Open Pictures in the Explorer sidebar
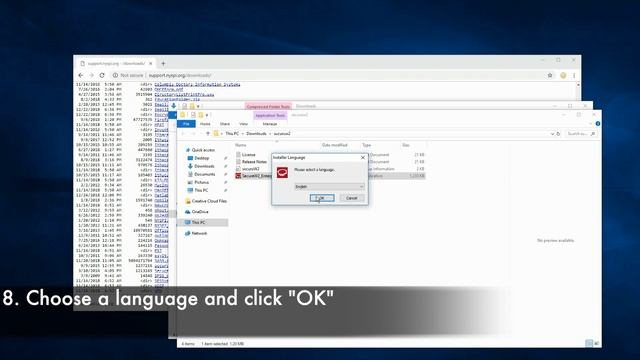Image resolution: width=640 pixels, height=360 pixels. (201, 182)
